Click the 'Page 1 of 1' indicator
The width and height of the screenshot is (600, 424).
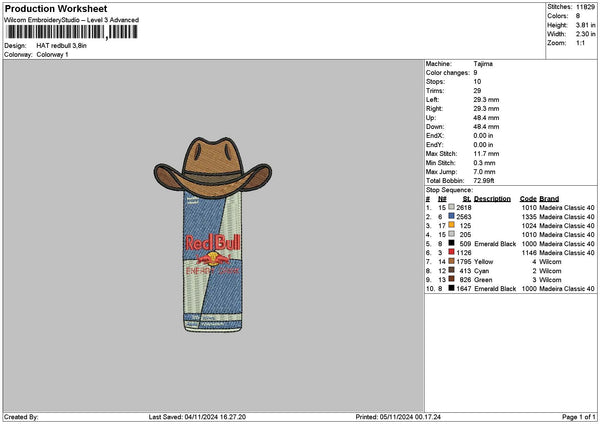coord(579,417)
